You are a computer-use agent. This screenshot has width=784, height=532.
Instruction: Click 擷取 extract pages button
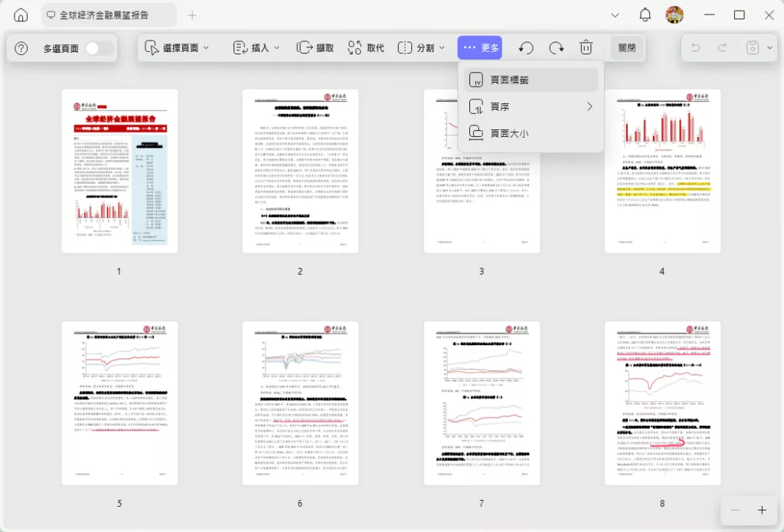tap(315, 48)
